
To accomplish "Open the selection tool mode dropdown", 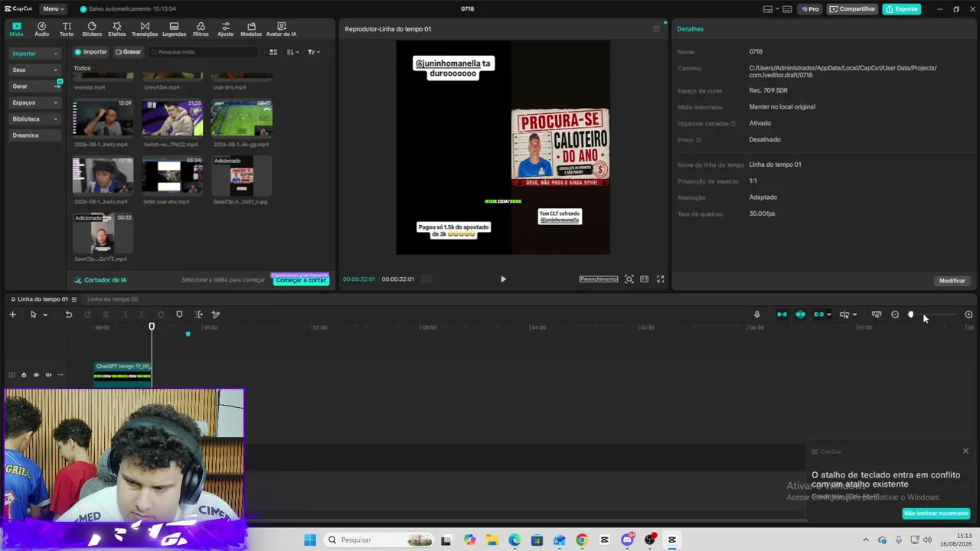I will point(45,315).
